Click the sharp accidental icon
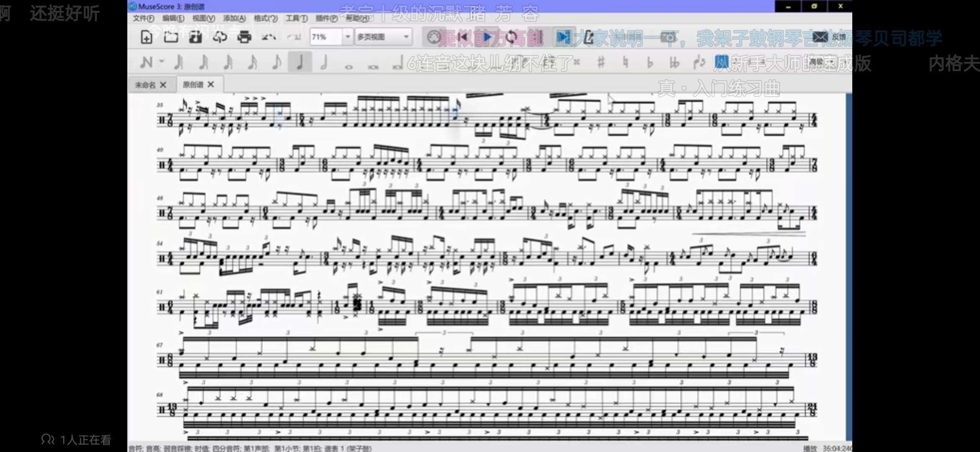This screenshot has width=980, height=452. click(601, 62)
